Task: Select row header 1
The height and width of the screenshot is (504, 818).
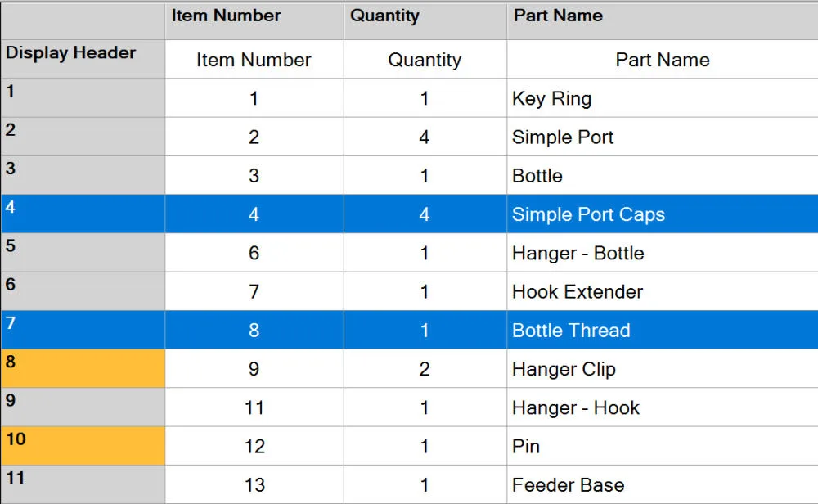Action: [x=83, y=97]
